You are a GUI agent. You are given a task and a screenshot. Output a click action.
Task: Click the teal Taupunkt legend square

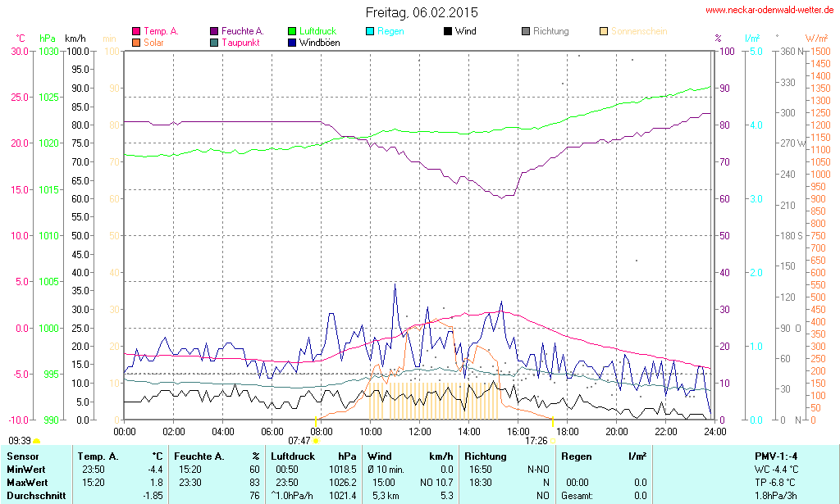click(x=214, y=42)
